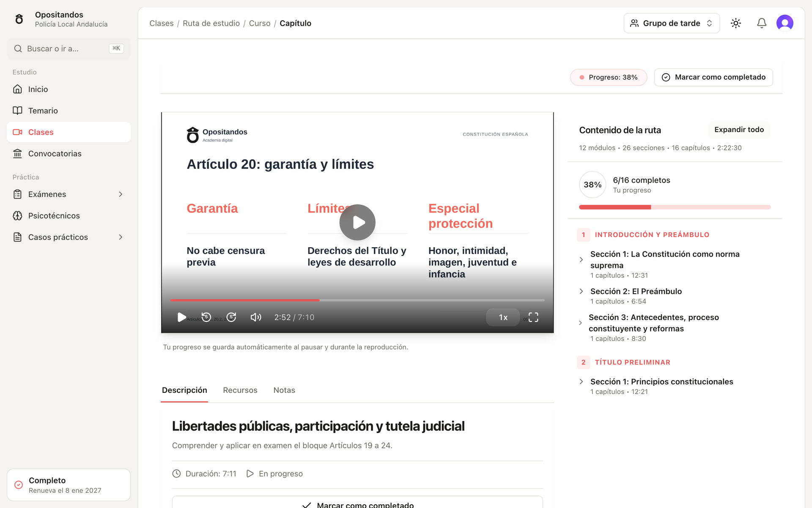Enter fullscreen video mode
812x508 pixels.
point(533,317)
